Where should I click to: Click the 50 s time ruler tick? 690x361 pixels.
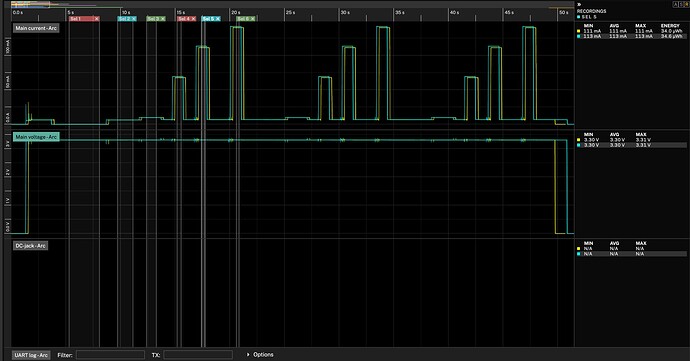click(564, 12)
